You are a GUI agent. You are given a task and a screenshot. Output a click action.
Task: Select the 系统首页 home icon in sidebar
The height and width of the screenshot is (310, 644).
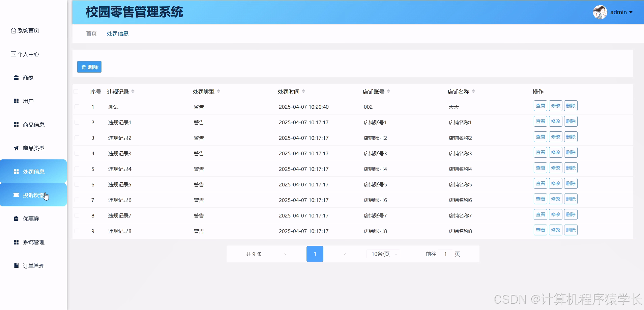point(13,30)
